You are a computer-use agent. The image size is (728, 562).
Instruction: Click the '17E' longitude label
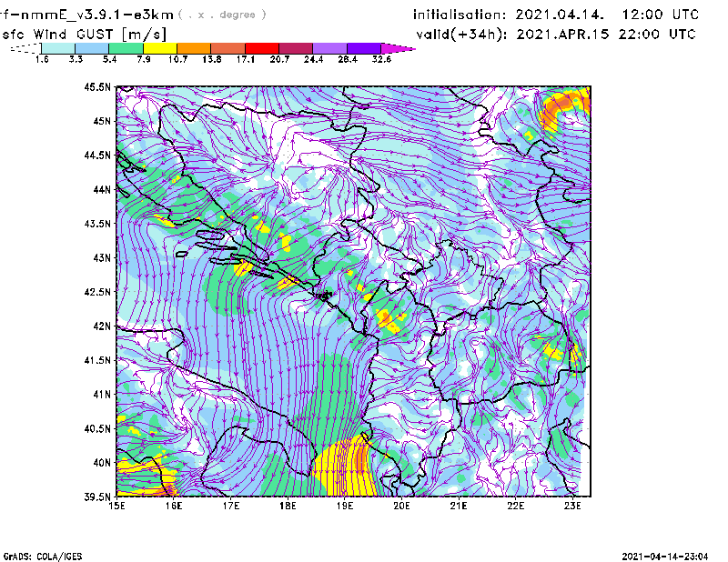tap(231, 506)
